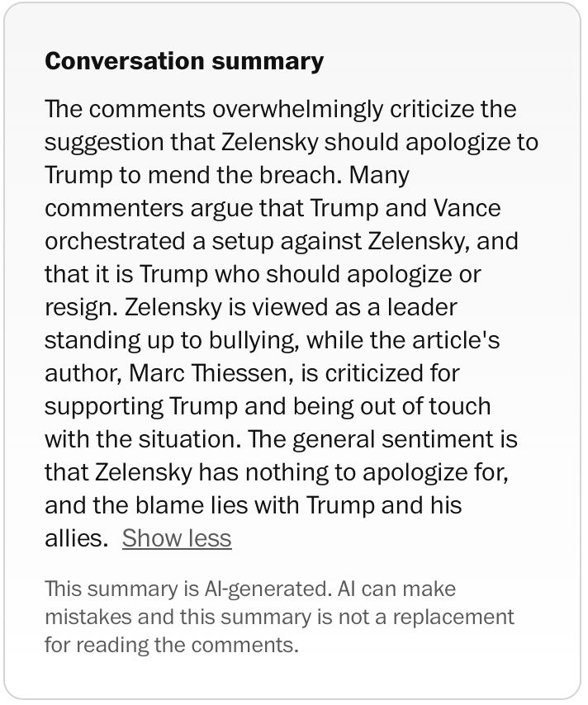The height and width of the screenshot is (705, 588).
Task: Click the phrase "Zelensky is viewed as a leader"
Action: [291, 308]
